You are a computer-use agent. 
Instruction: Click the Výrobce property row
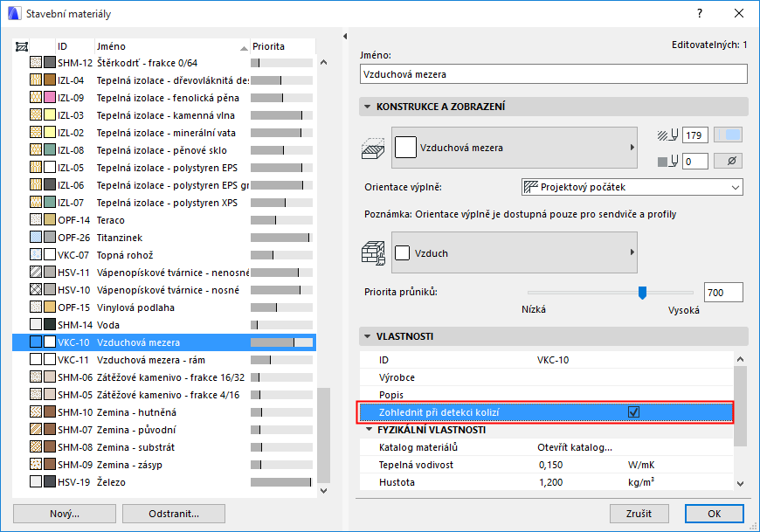coord(546,377)
